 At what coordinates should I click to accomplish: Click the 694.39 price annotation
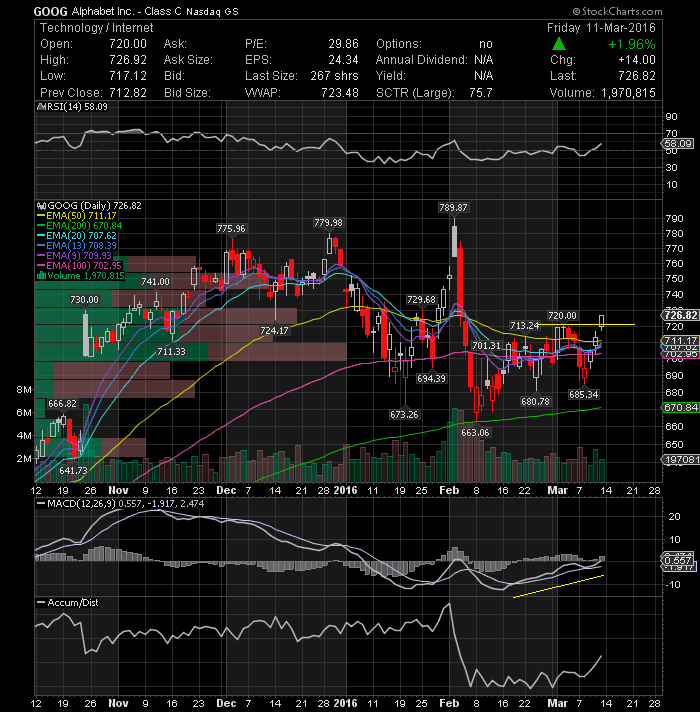click(431, 378)
